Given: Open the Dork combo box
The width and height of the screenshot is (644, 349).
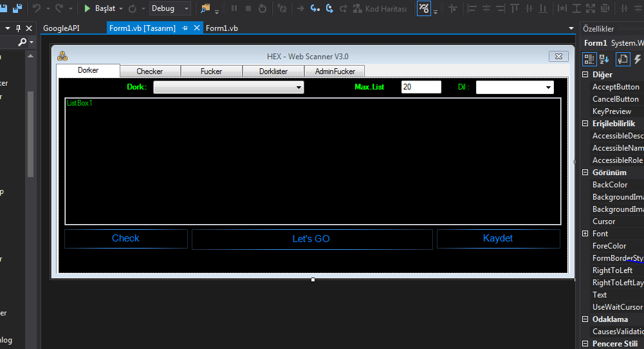Looking at the screenshot, I should tap(228, 88).
